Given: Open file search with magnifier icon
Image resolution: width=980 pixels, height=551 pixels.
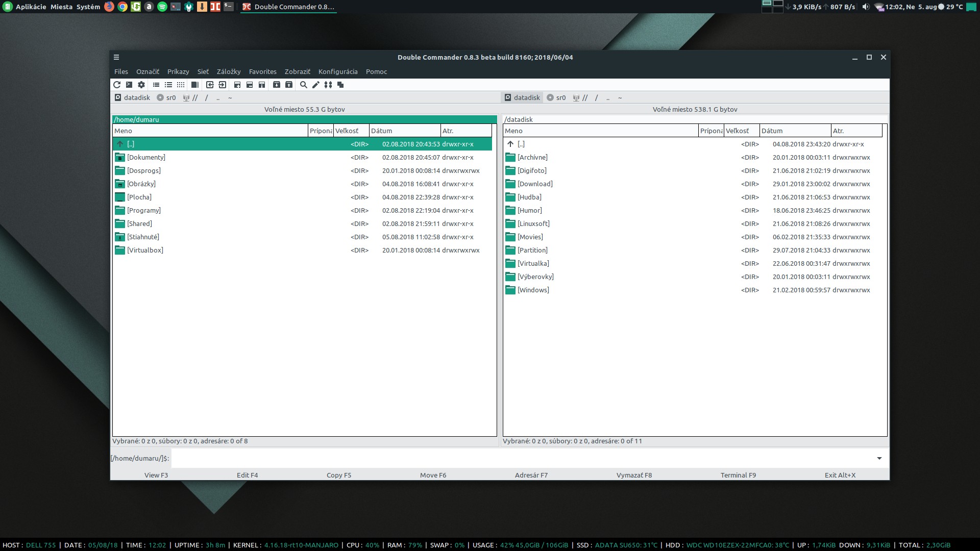Looking at the screenshot, I should tap(304, 85).
